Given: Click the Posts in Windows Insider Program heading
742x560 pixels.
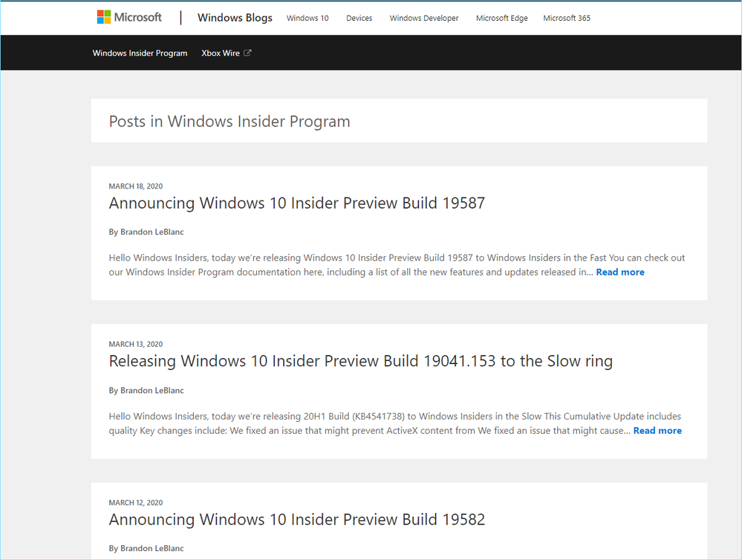Looking at the screenshot, I should [230, 121].
